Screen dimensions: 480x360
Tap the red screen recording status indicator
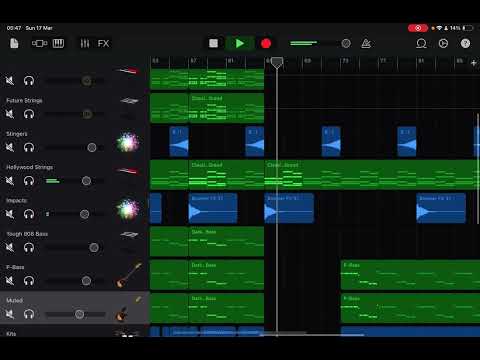418,28
